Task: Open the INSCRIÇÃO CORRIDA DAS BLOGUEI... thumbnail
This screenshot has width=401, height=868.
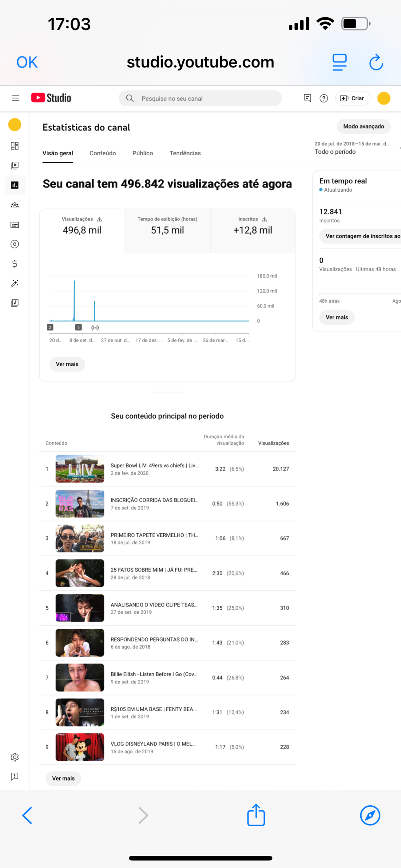Action: click(80, 504)
